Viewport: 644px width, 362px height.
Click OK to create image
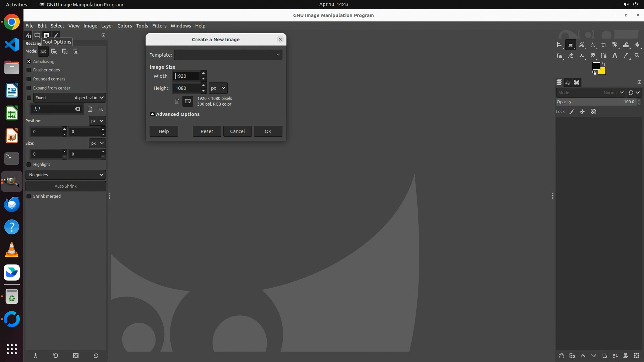pos(268,131)
